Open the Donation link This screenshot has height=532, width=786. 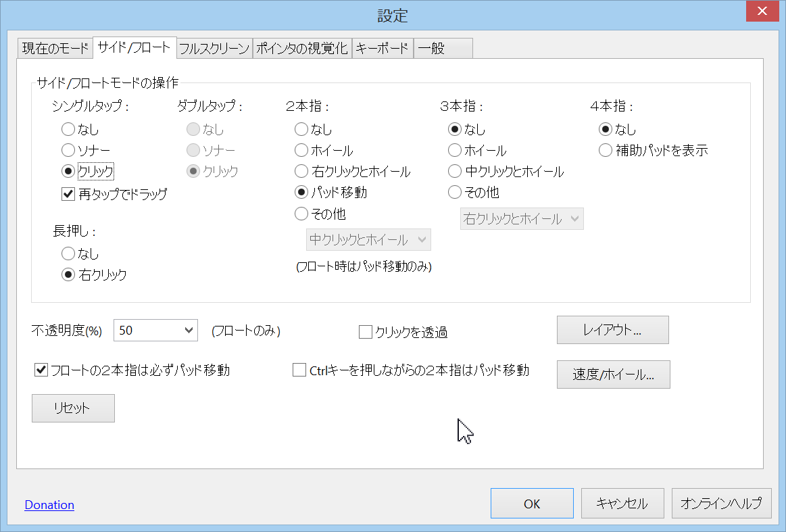[49, 505]
